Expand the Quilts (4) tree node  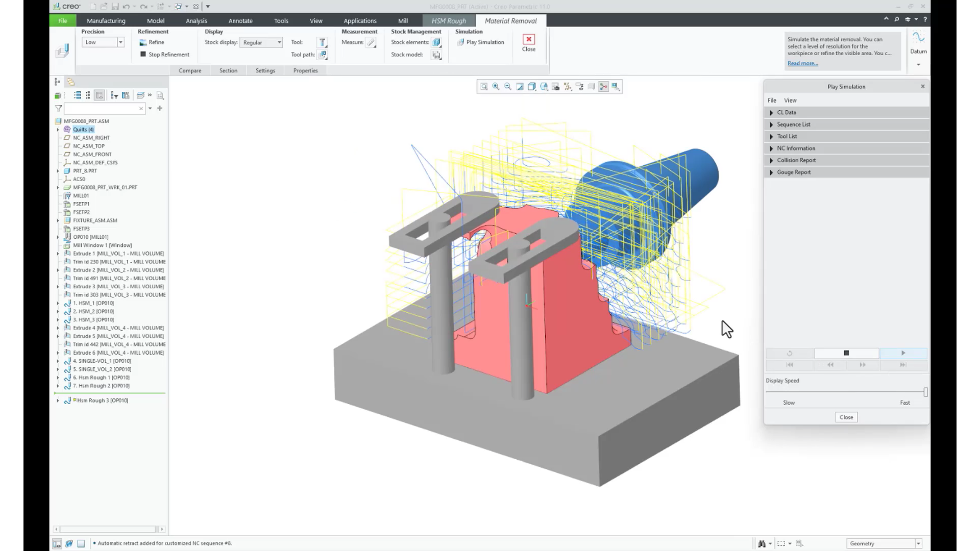58,130
